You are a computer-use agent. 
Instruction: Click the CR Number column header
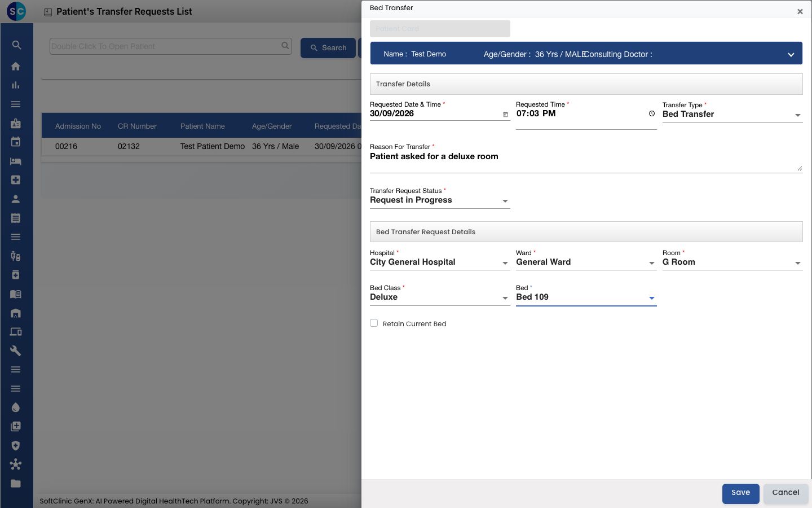click(x=137, y=126)
